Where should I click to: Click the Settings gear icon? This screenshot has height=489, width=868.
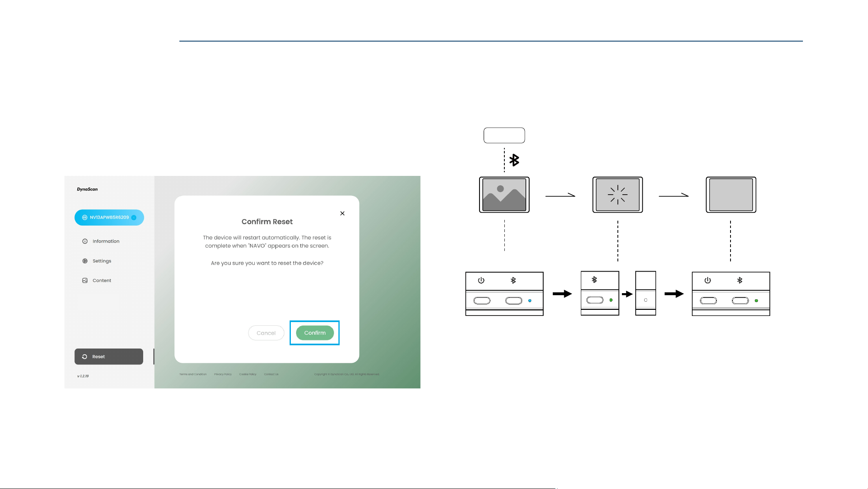click(x=85, y=261)
